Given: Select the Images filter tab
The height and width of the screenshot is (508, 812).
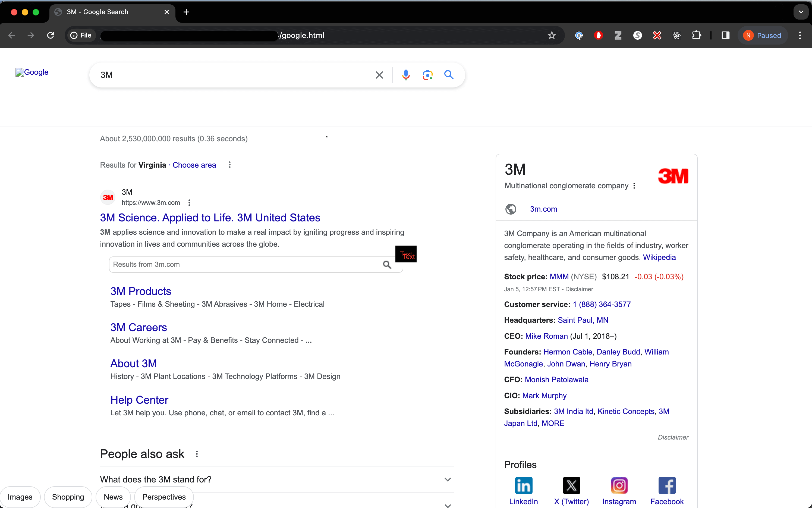Looking at the screenshot, I should coord(20,497).
